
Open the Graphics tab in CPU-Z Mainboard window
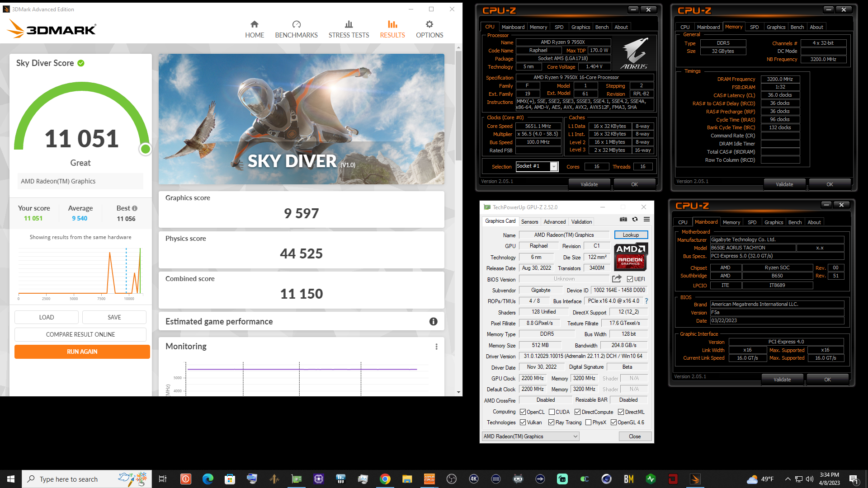point(774,222)
